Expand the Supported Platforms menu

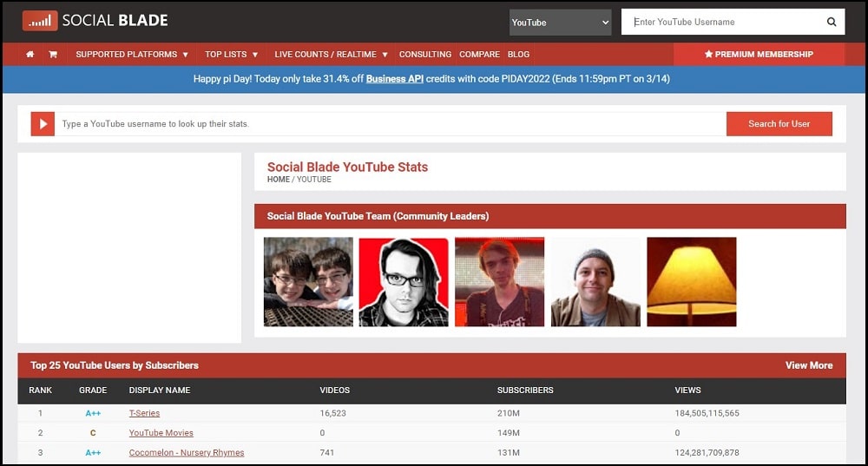tap(132, 55)
